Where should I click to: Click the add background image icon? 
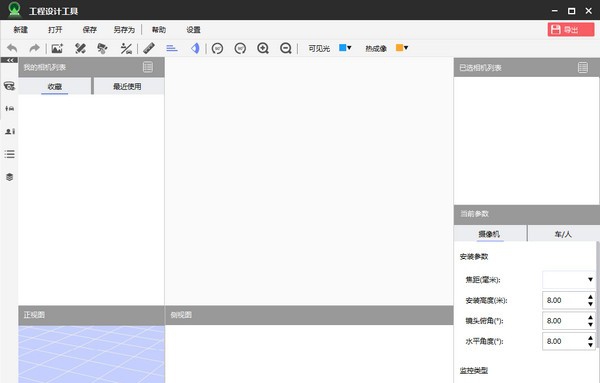click(x=57, y=48)
